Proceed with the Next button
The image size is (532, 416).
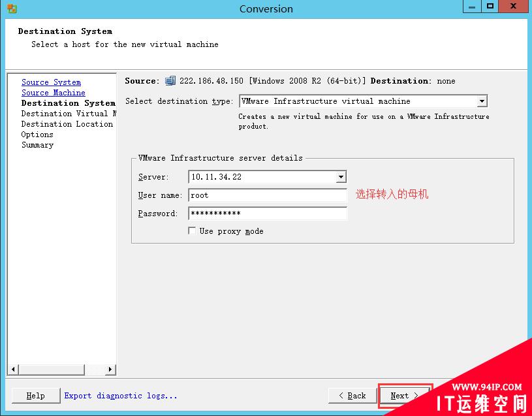[x=404, y=396]
